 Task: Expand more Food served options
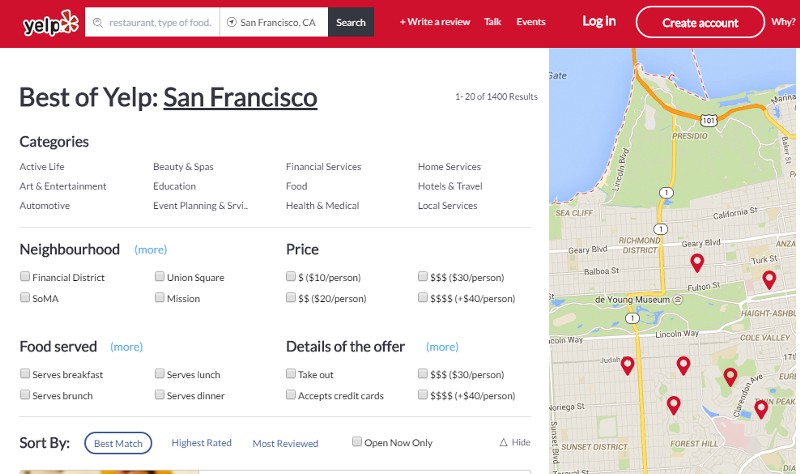pos(127,347)
